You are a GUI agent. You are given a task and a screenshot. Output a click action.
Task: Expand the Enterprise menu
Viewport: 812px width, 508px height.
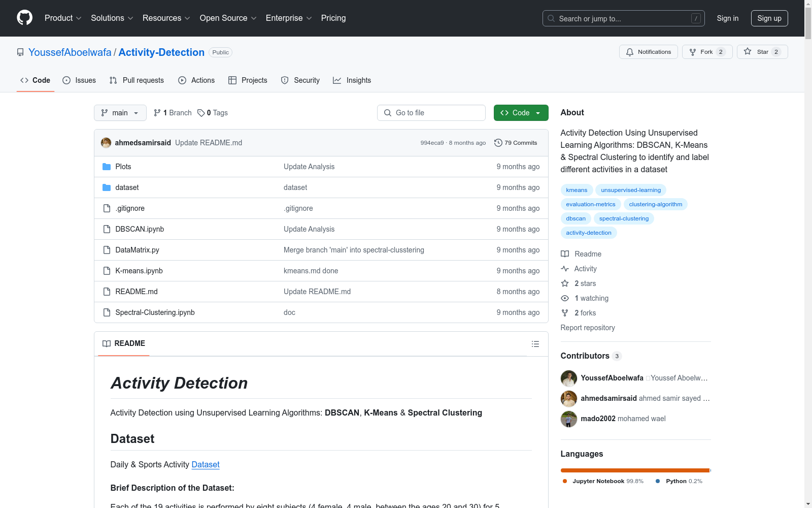[x=289, y=18]
